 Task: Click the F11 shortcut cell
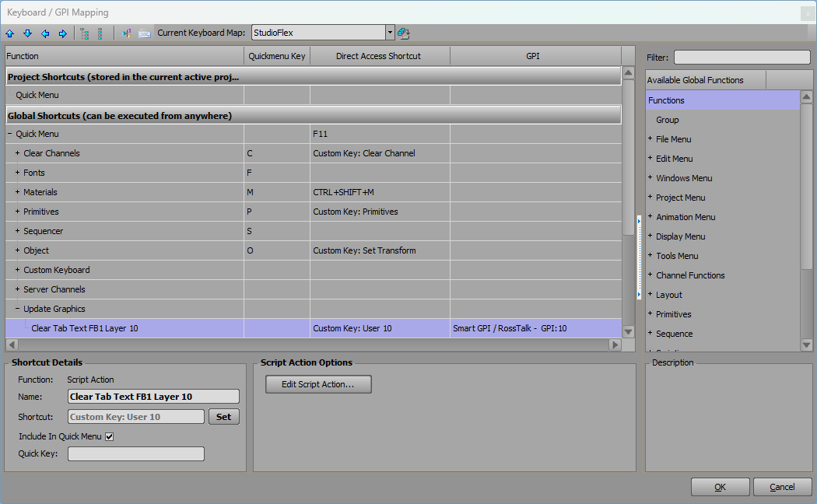[x=380, y=134]
